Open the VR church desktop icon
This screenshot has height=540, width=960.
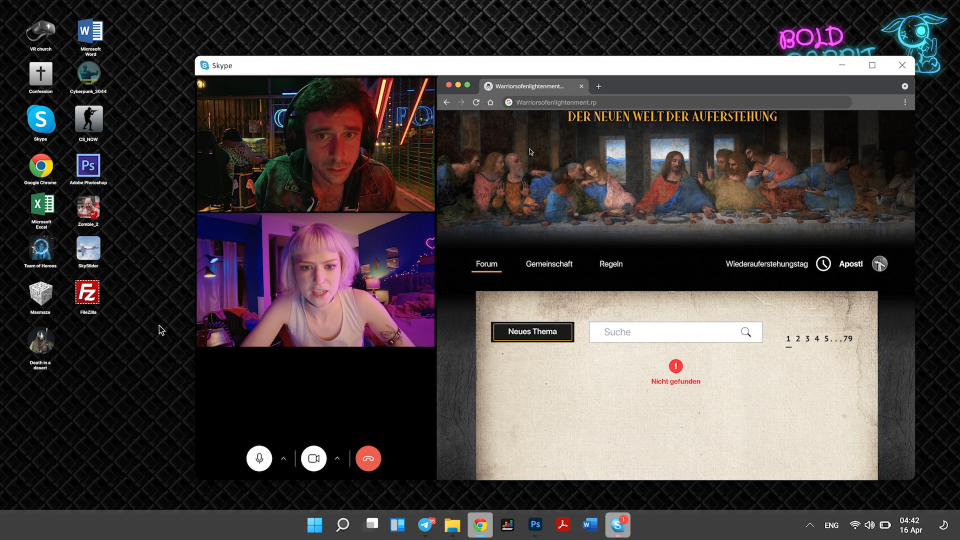click(40, 35)
